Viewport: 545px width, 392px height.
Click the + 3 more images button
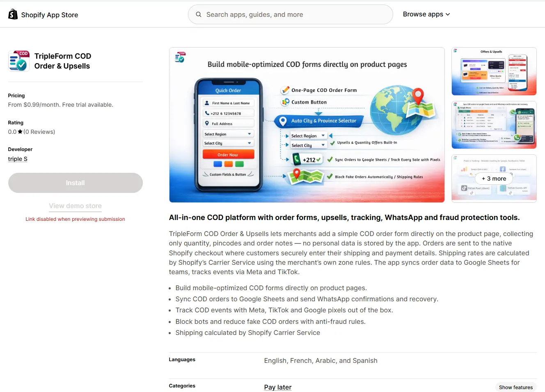pyautogui.click(x=494, y=179)
